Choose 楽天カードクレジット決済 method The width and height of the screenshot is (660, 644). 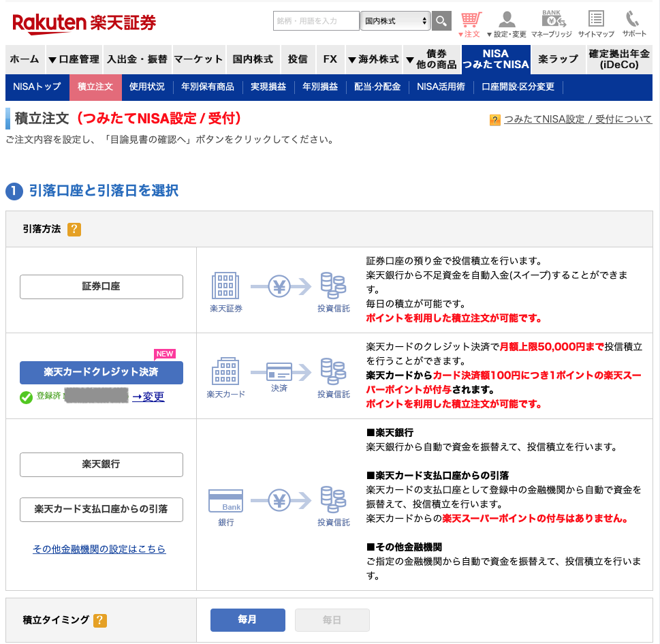[101, 372]
